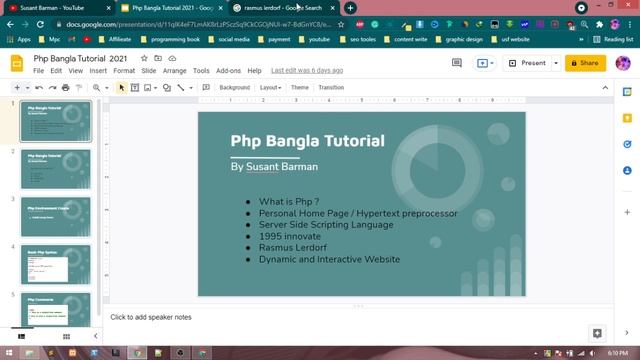The height and width of the screenshot is (360, 640).
Task: Open the Present options dropdown arrow
Action: 556,63
